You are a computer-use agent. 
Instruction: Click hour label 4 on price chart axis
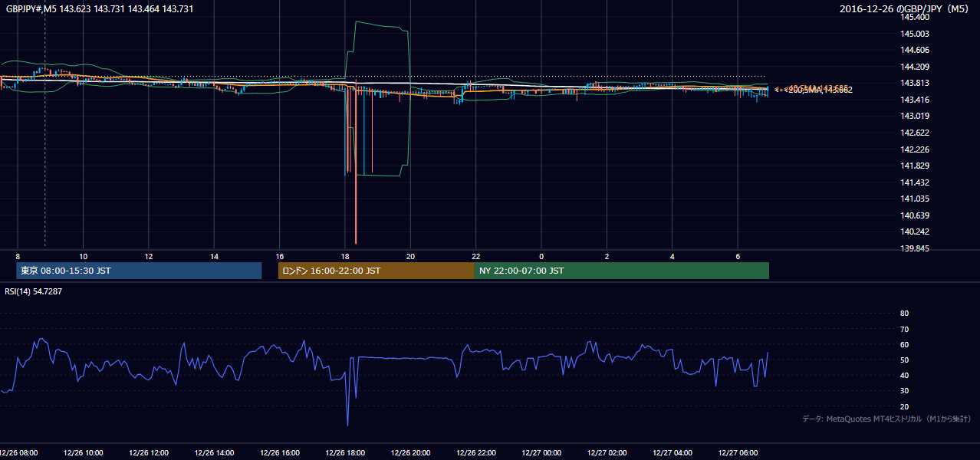[x=673, y=256]
